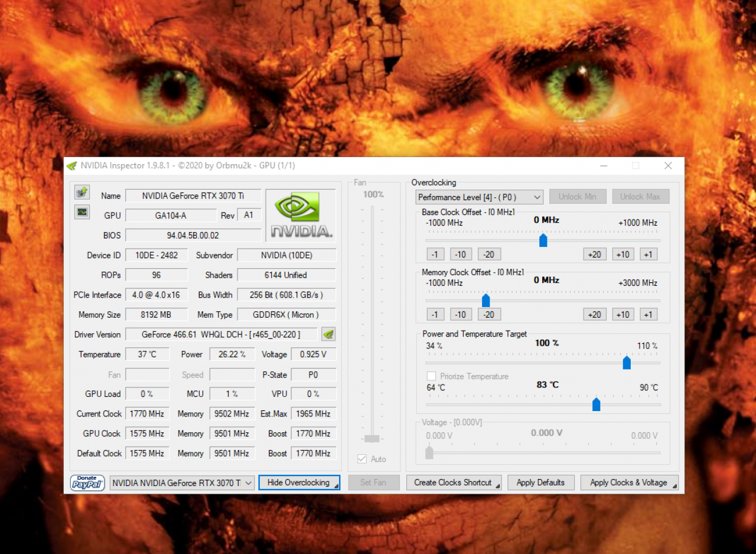Open driver profile settings icon next to Driver Version

328,334
